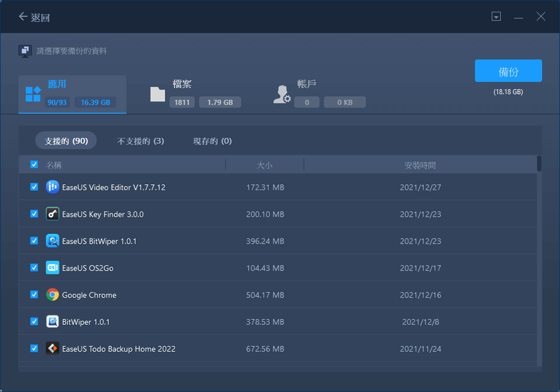Click the 2021/12/17 install date
Screen dimensions: 560x392
421,268
